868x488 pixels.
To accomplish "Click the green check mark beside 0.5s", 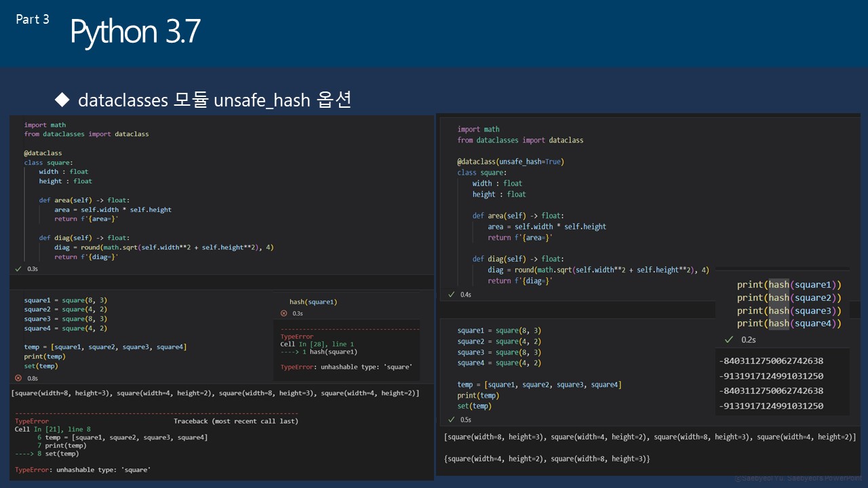I will (451, 420).
